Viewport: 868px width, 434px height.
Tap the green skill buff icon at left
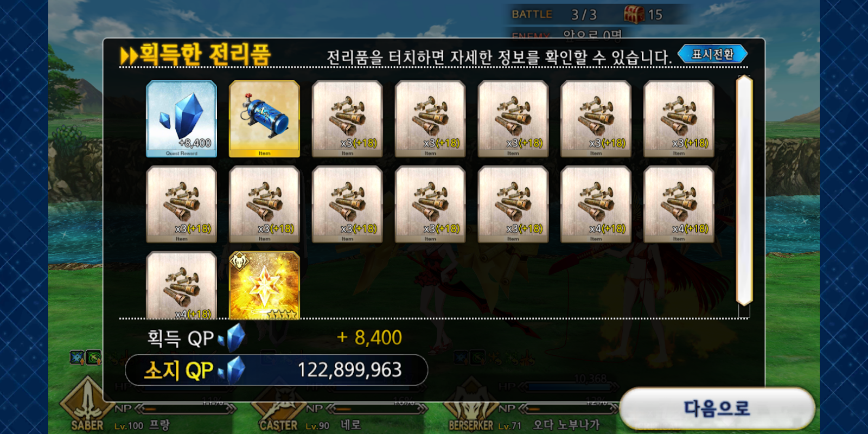[x=94, y=358]
